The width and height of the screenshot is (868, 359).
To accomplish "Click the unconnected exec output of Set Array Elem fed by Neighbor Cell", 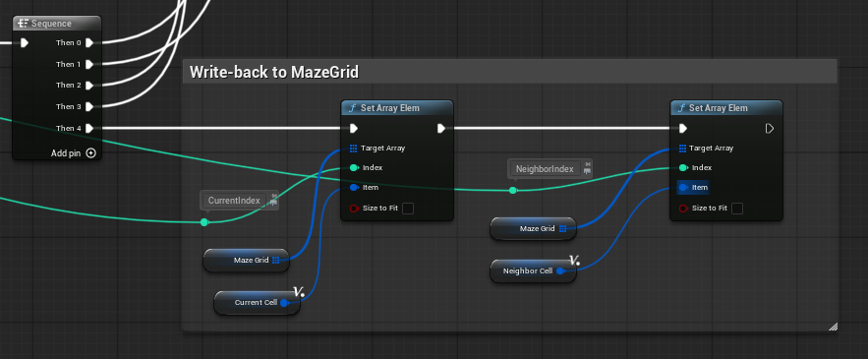I will coord(770,129).
